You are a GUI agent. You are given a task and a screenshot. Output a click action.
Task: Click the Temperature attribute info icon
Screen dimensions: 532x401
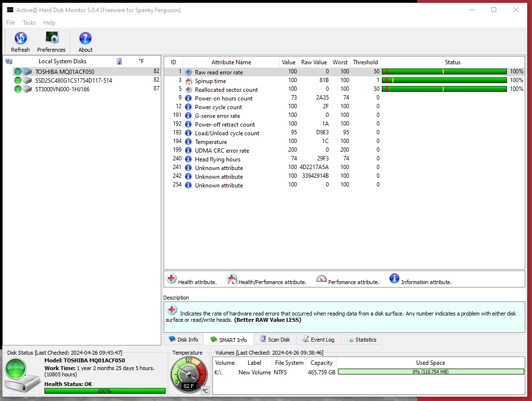(188, 142)
